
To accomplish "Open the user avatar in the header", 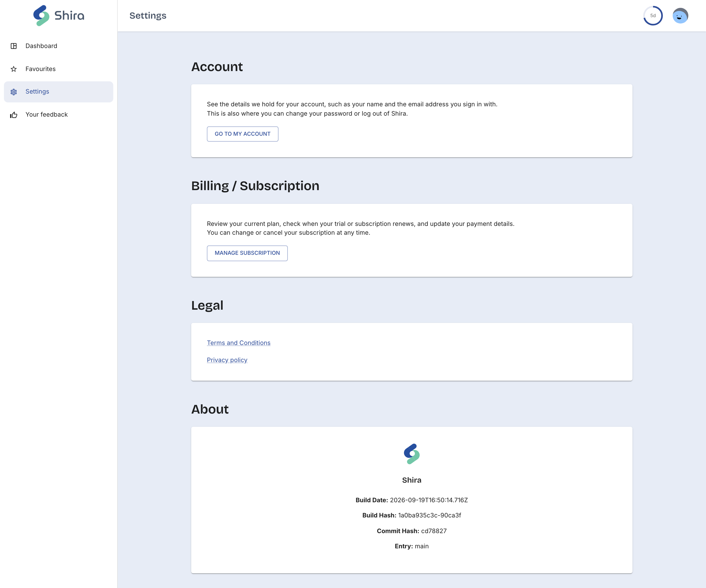I will point(680,16).
